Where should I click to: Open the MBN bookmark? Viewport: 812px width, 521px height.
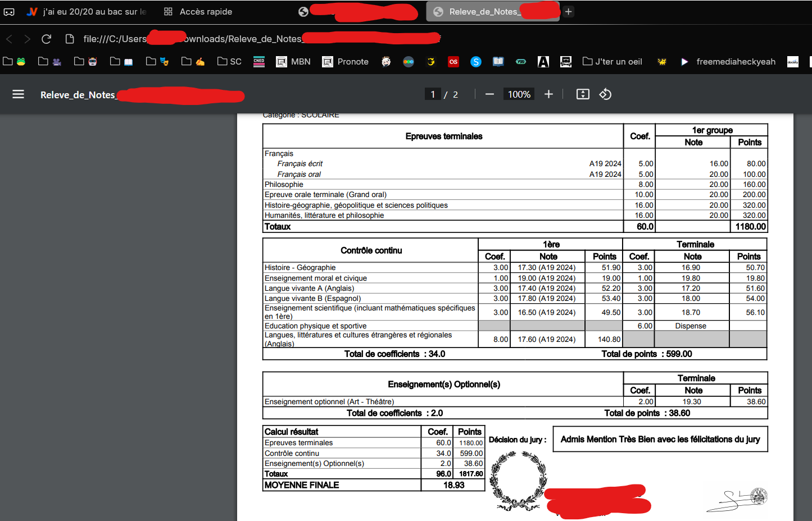pyautogui.click(x=293, y=62)
